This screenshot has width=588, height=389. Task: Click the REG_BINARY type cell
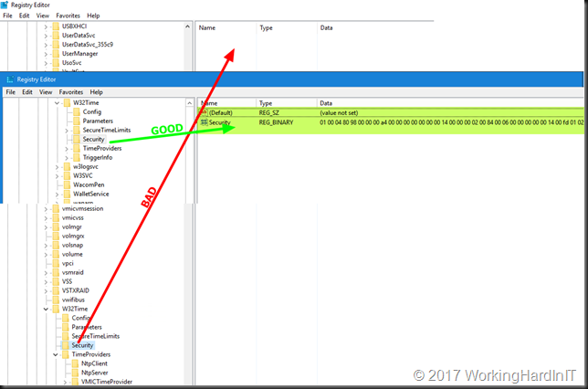pyautogui.click(x=276, y=122)
